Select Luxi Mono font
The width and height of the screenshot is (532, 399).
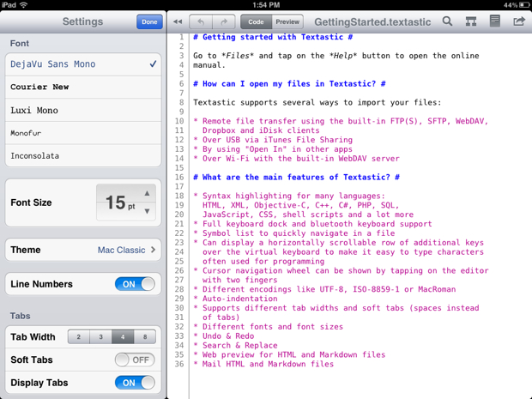coord(83,110)
